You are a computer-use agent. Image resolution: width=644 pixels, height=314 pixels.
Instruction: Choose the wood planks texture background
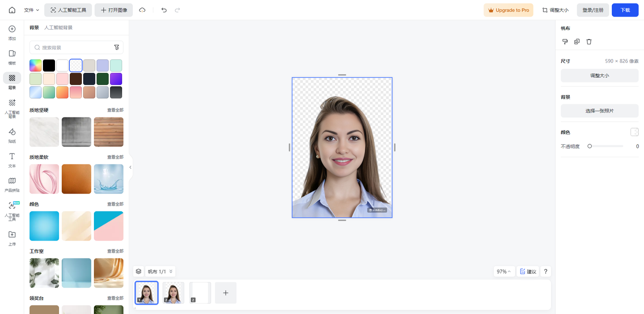click(109, 132)
